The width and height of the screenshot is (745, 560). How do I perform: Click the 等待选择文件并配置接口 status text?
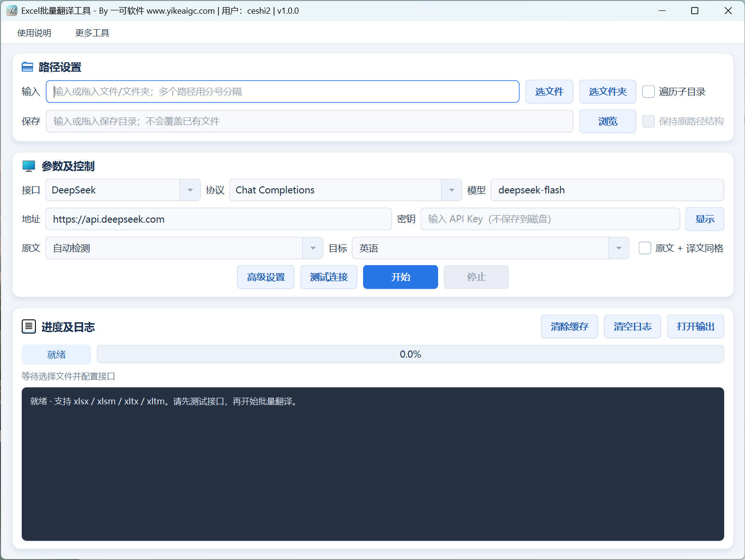(x=68, y=376)
